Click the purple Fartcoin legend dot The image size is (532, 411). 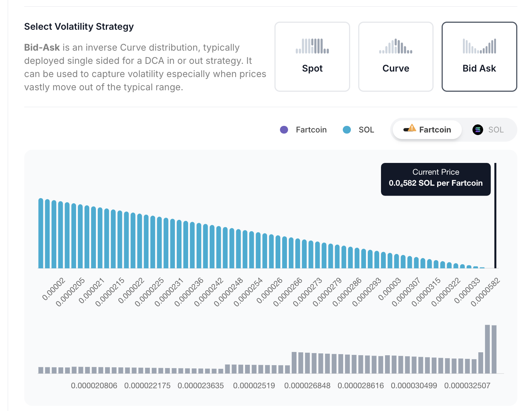click(x=284, y=130)
